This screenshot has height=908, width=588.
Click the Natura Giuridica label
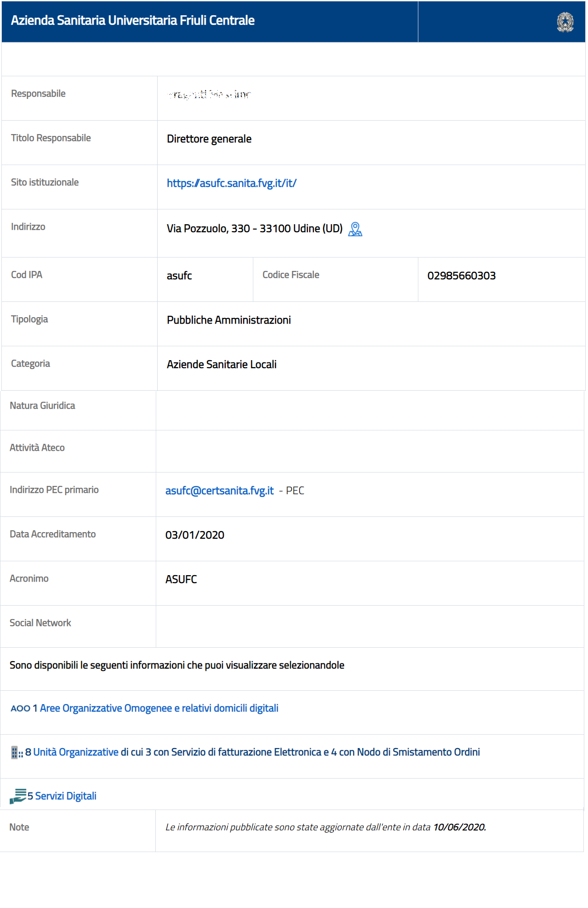(x=42, y=405)
